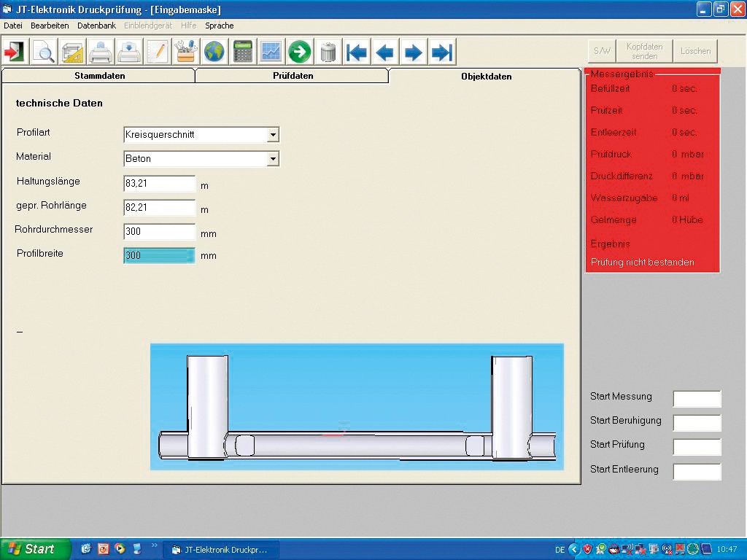Click the globe icon in toolbar
The width and height of the screenshot is (747, 560).
(214, 52)
